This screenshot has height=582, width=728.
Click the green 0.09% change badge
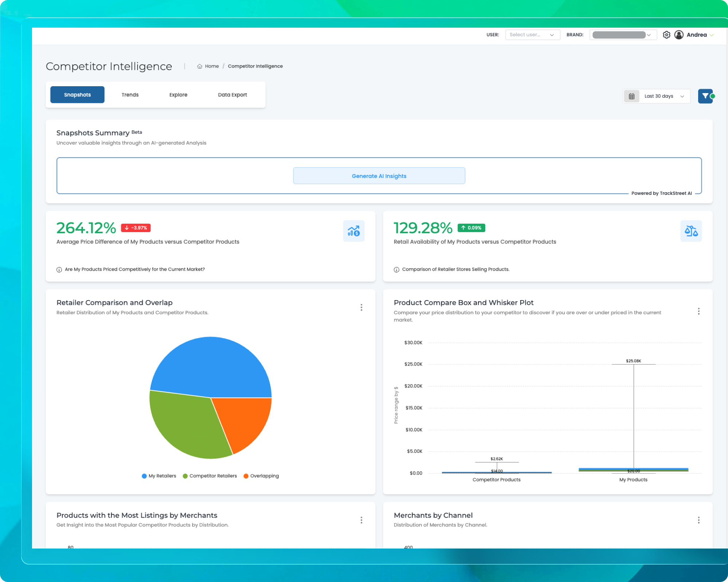[472, 228]
